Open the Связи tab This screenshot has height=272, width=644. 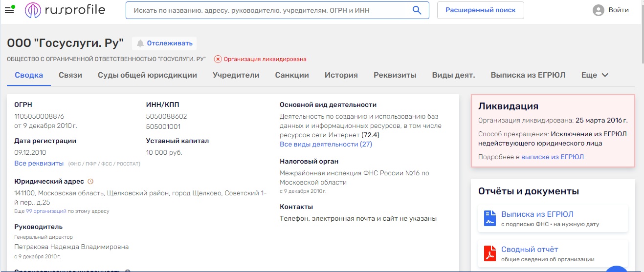point(70,75)
